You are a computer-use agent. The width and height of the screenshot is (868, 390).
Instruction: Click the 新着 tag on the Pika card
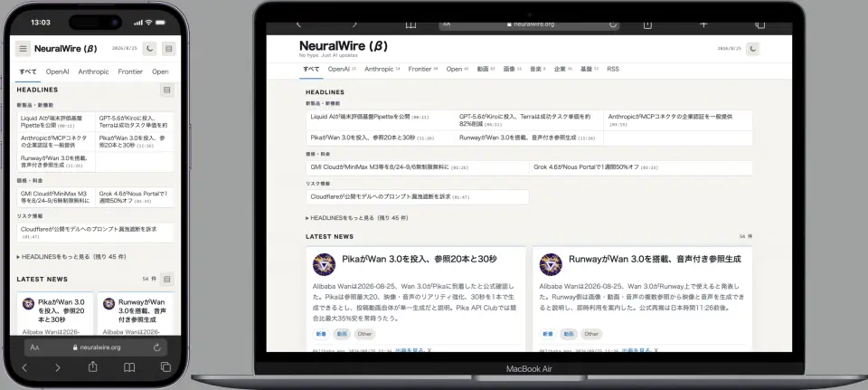pyautogui.click(x=321, y=334)
